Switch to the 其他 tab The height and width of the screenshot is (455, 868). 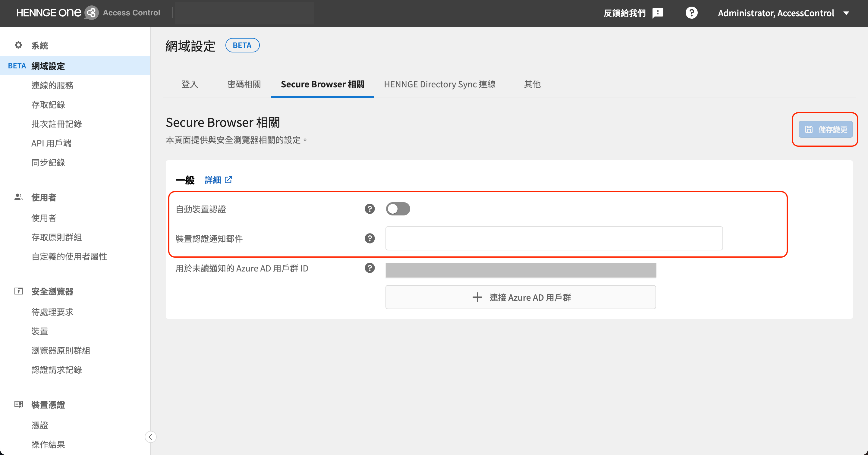[x=532, y=84]
